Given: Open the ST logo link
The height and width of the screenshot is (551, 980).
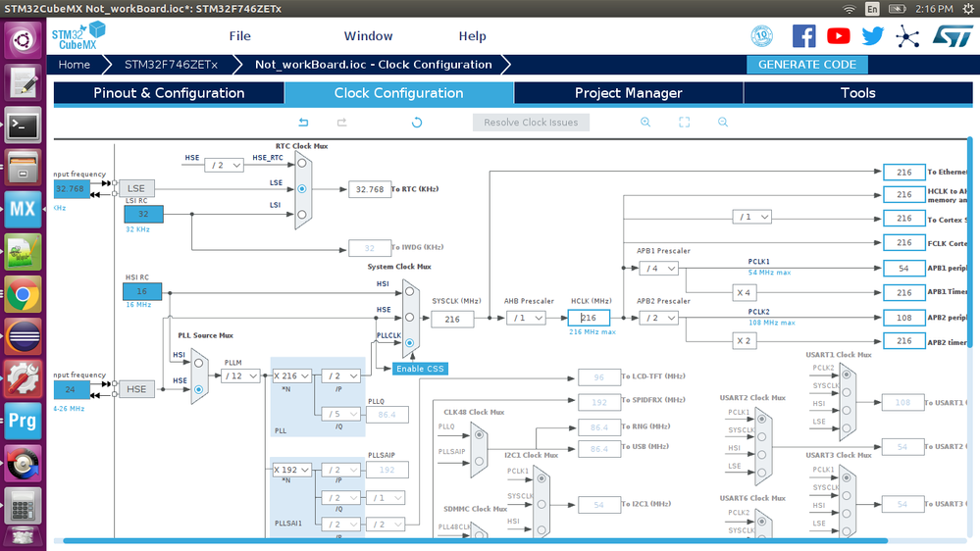Looking at the screenshot, I should [953, 36].
